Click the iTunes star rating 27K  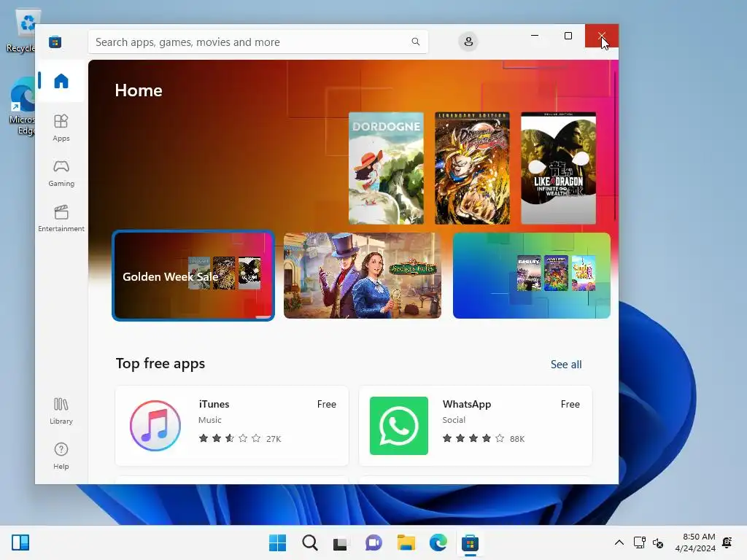pos(239,438)
